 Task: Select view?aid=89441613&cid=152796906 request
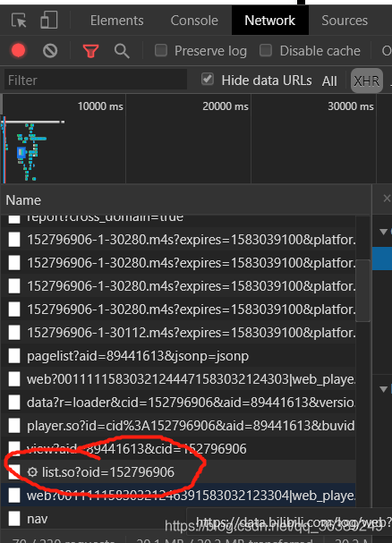click(178, 449)
